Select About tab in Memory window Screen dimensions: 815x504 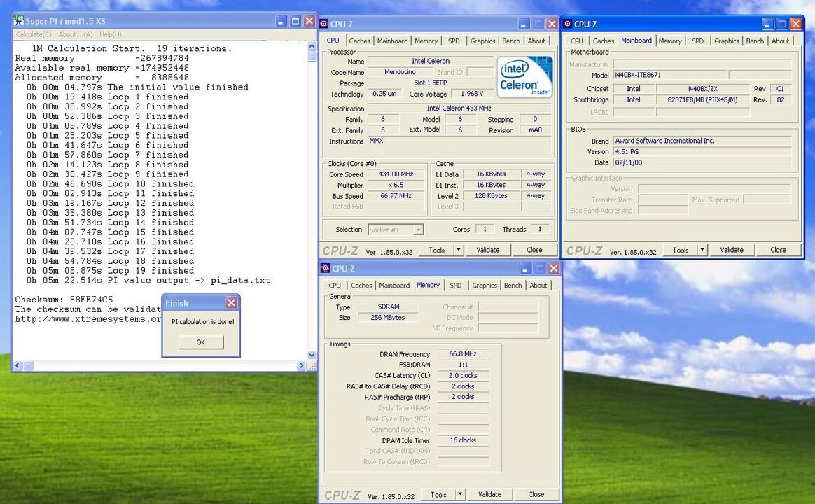pos(538,286)
